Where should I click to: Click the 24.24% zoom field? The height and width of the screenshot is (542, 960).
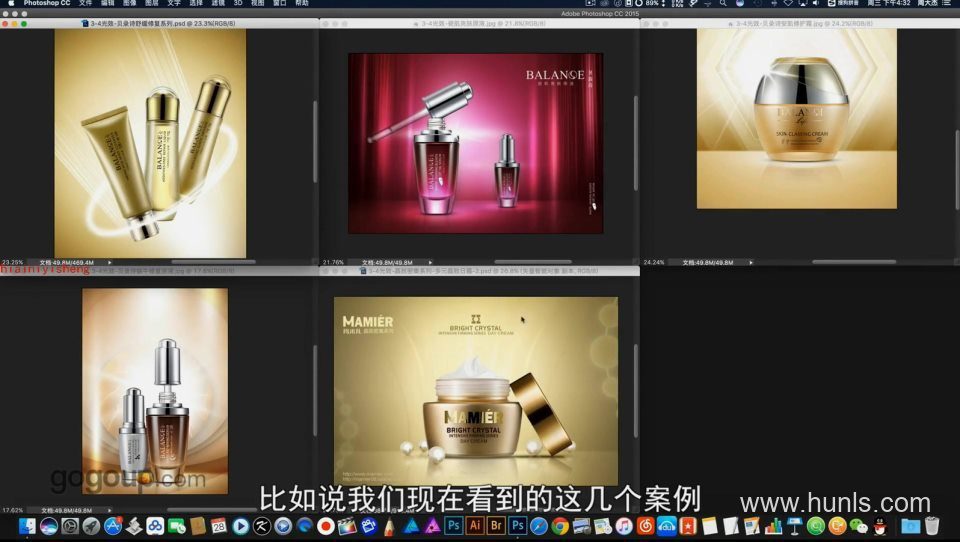tap(654, 262)
